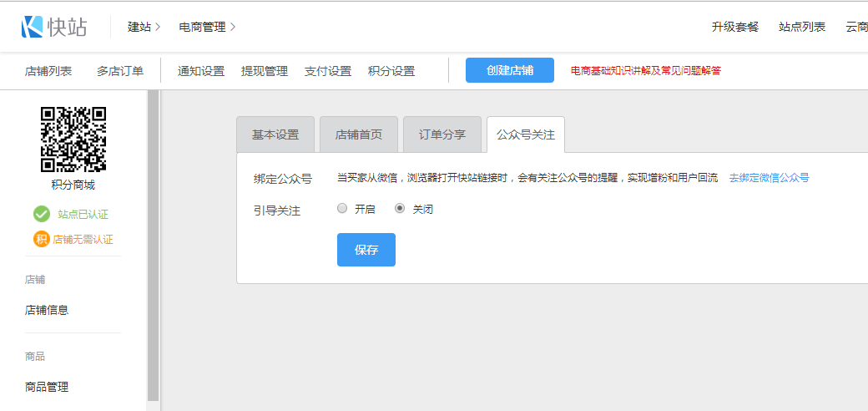Screen dimensions: 868x411
Task: Click 升级套餐 in the top bar
Action: click(x=735, y=27)
